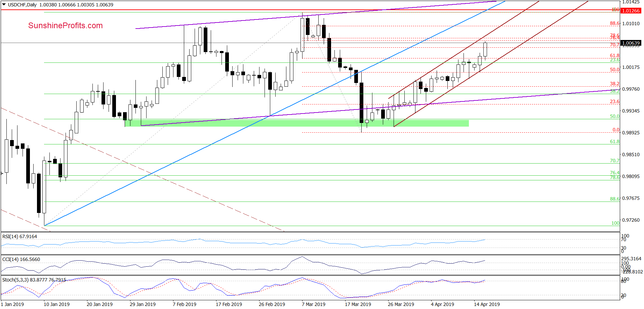Click the red 88.6 Fibonacci level label
644x309 pixels.
point(615,23)
